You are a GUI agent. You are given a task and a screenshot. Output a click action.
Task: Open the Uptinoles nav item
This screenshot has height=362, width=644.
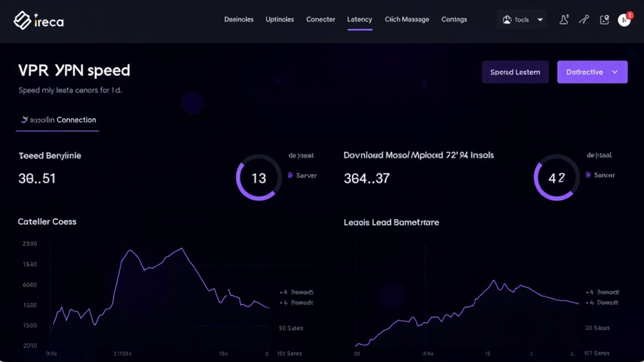pyautogui.click(x=280, y=20)
